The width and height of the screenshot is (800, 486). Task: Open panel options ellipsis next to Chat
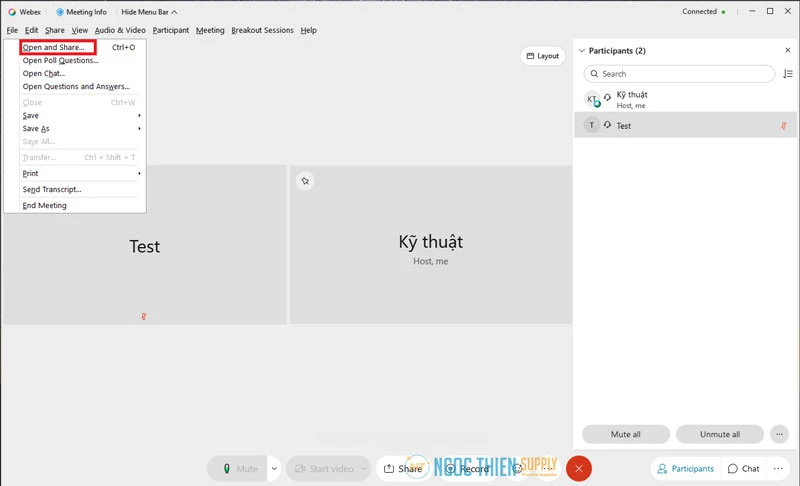778,469
